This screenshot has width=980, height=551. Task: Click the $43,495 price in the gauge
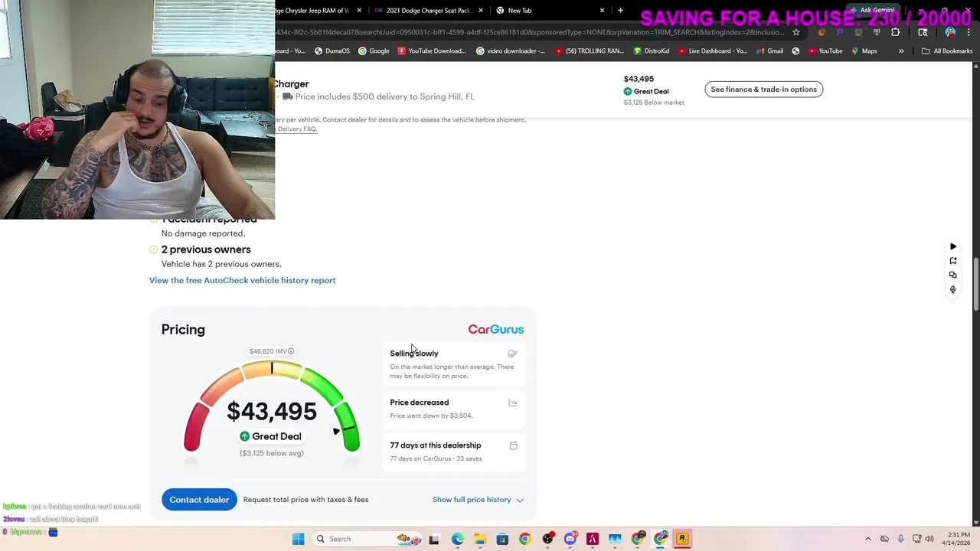click(x=272, y=411)
